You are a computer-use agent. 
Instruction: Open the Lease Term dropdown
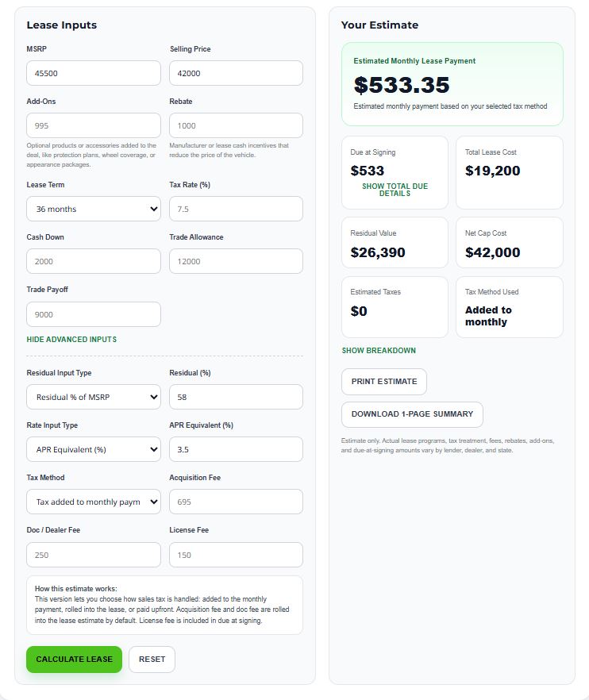tap(93, 209)
